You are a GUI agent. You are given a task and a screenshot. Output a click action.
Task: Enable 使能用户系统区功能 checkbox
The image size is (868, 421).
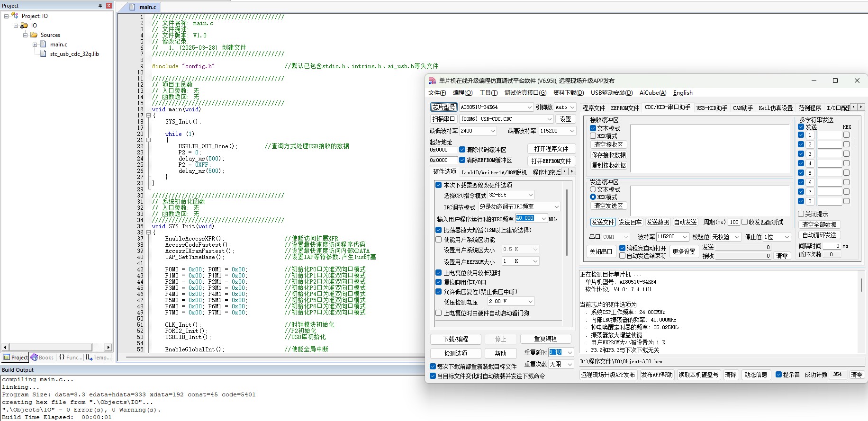click(x=439, y=240)
